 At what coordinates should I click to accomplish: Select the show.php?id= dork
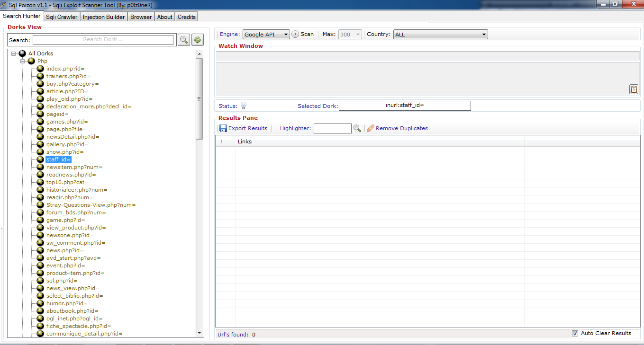click(x=65, y=152)
